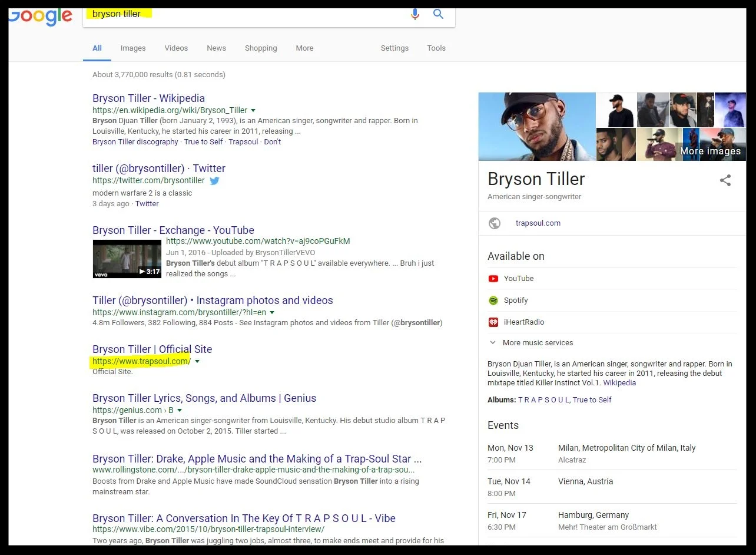
Task: Open the Vibe T R A P S O U L conversation result
Action: (x=244, y=518)
